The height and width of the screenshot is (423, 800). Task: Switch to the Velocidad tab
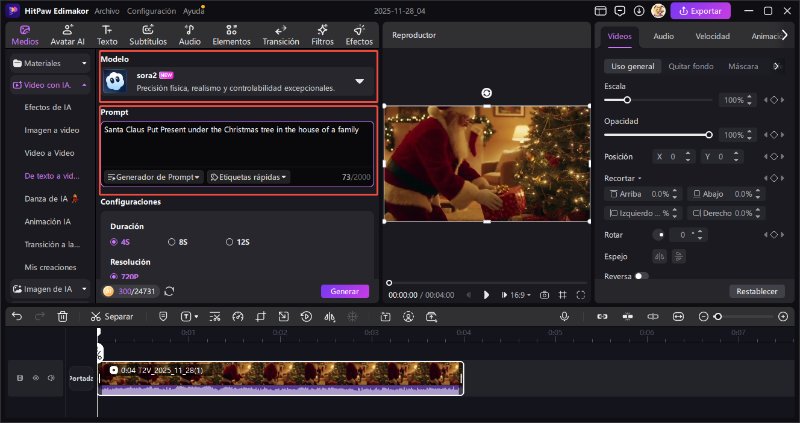(x=712, y=36)
